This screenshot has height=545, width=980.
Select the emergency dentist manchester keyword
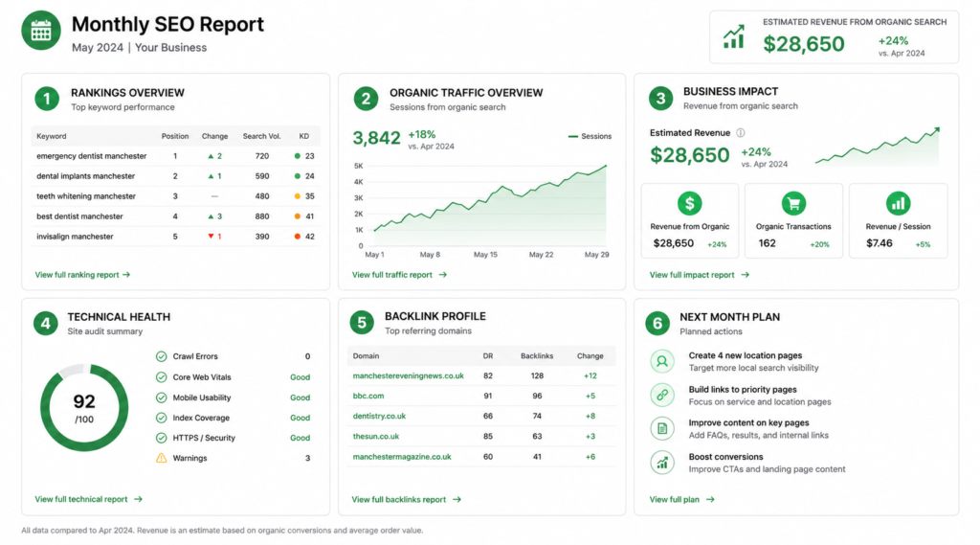pyautogui.click(x=91, y=156)
